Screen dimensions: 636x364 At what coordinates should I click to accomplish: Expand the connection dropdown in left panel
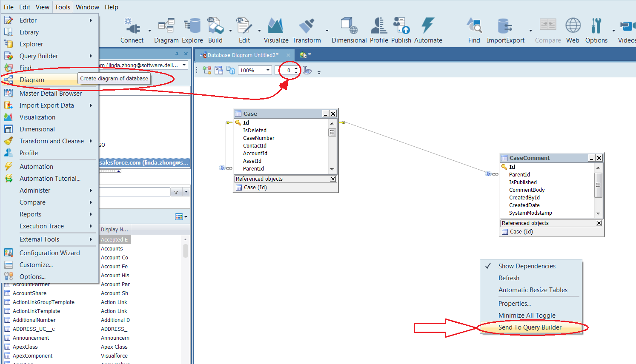184,65
